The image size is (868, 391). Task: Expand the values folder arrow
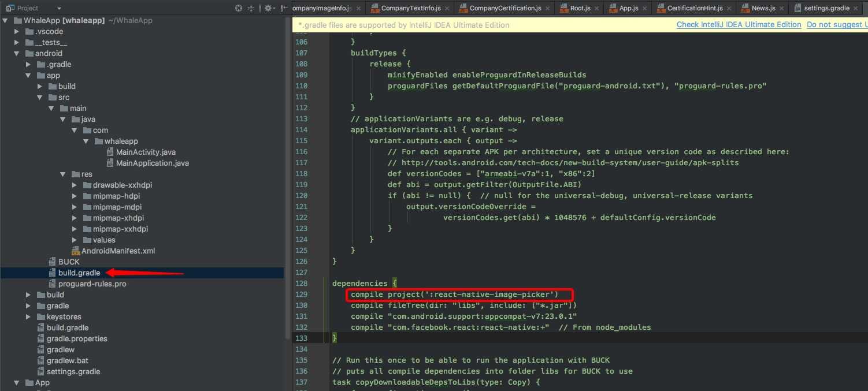[75, 240]
